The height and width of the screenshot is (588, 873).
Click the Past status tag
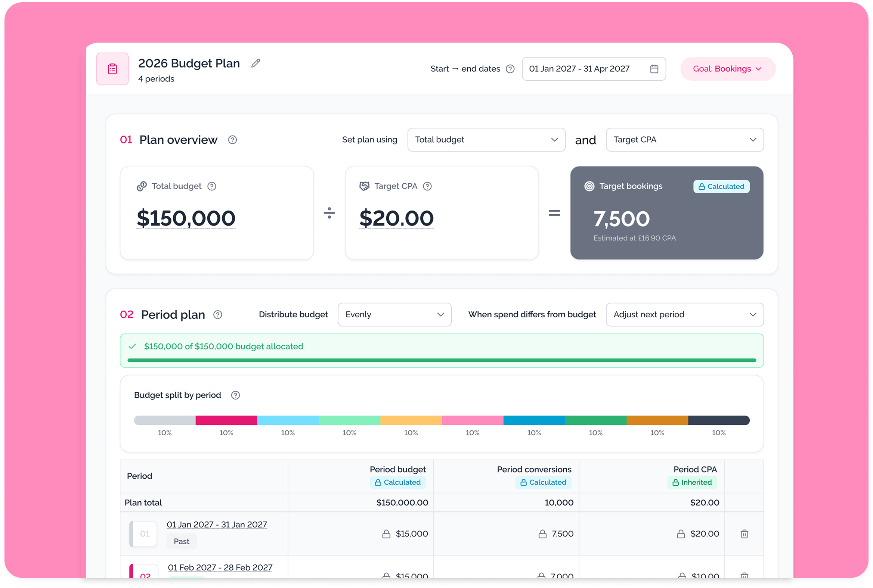tap(182, 541)
